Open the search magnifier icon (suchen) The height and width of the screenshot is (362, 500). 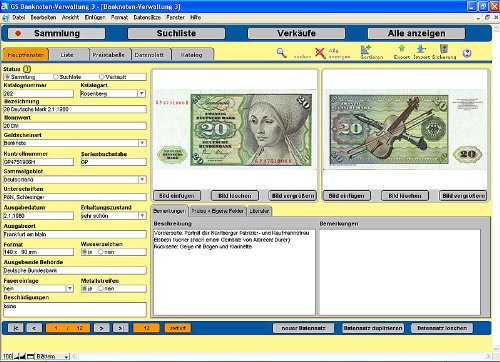(282, 53)
